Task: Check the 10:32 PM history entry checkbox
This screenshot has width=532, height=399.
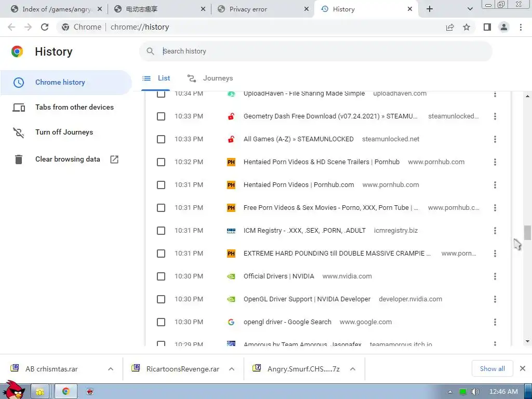Action: (x=161, y=162)
